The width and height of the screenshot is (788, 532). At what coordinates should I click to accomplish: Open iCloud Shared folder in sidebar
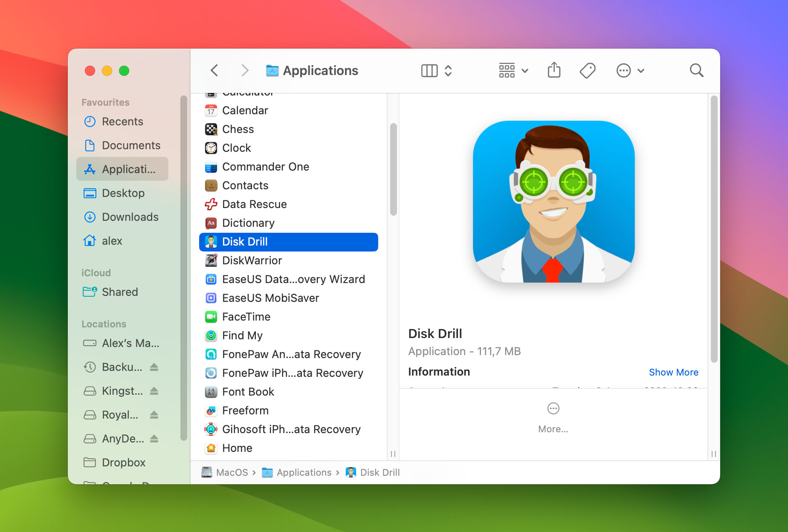pyautogui.click(x=122, y=292)
